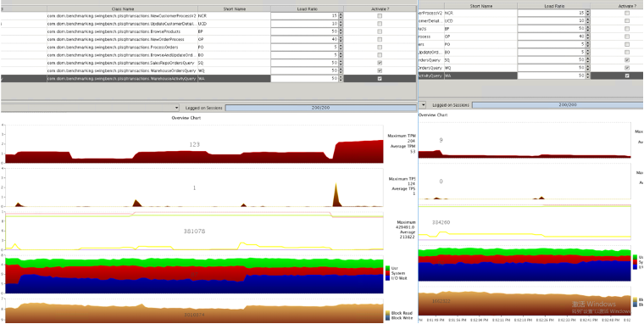Select the WarehouseActivityQuery row class name
644x324 pixels.
[122, 79]
